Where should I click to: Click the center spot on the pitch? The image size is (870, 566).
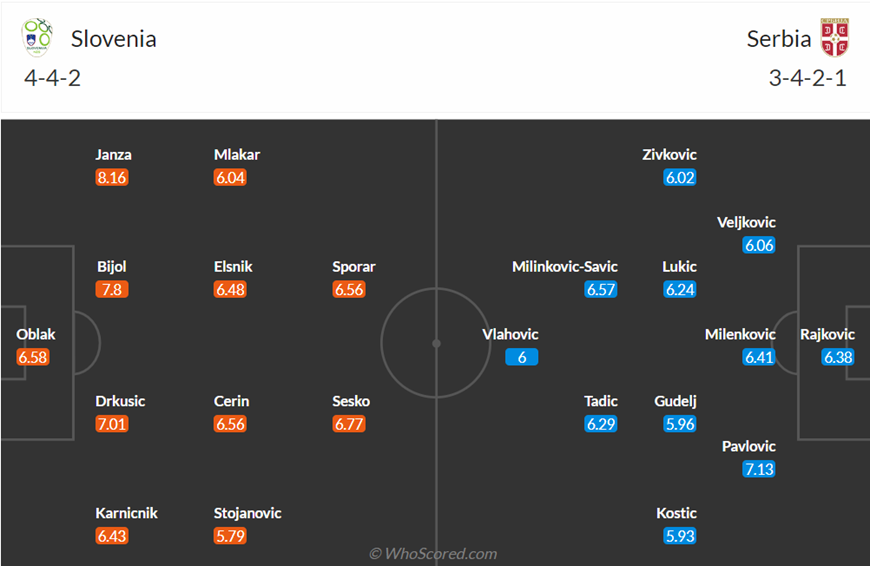[x=436, y=343]
